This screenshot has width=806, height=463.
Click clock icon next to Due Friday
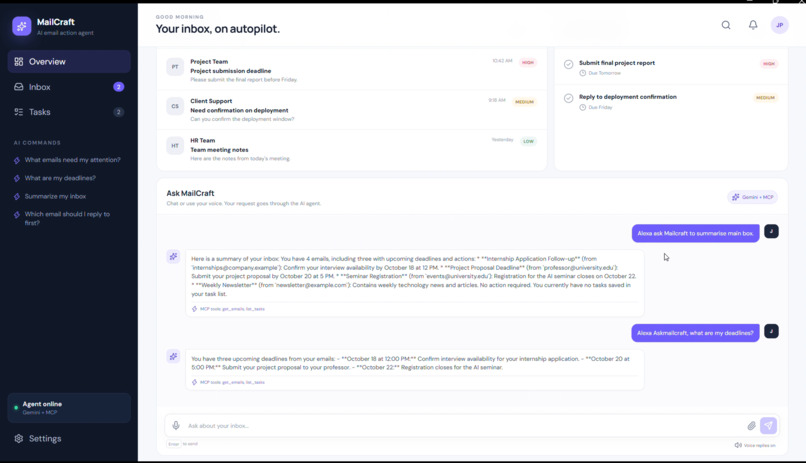coord(582,107)
